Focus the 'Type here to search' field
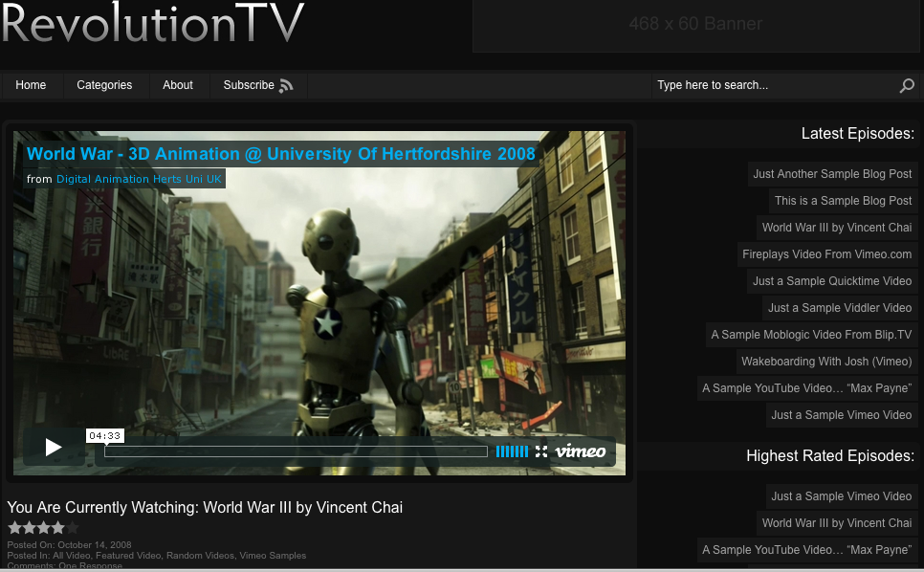Screen dimensions: 924x572 [x=772, y=85]
